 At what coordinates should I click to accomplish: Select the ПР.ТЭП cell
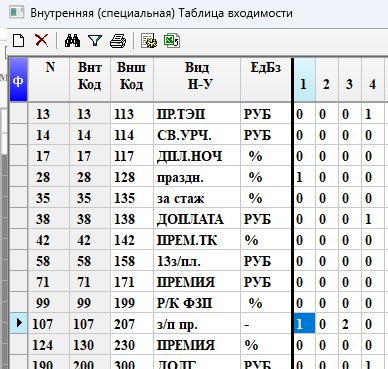coord(197,114)
